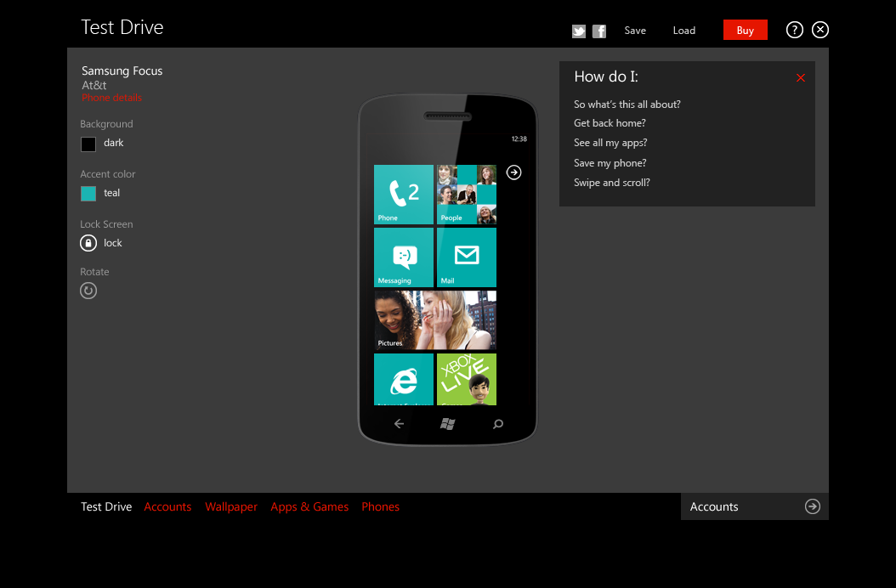Click the Save button
Image resolution: width=896 pixels, height=588 pixels.
tap(635, 31)
